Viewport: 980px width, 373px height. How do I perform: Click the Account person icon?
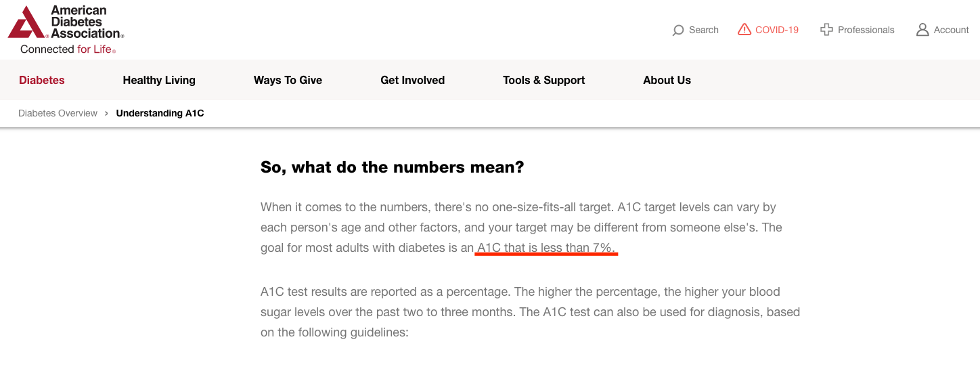(x=922, y=30)
